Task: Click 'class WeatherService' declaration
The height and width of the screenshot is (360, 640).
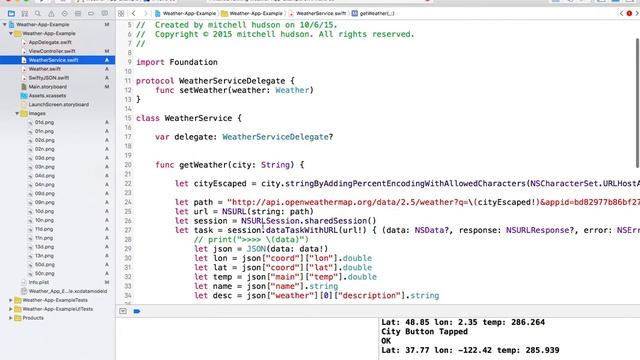Action: coord(189,118)
